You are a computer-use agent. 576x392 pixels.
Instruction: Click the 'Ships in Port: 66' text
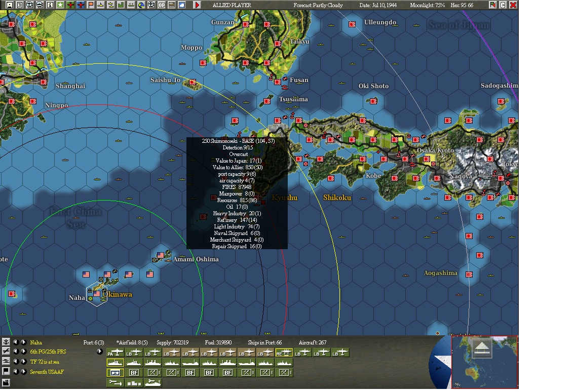coord(264,342)
